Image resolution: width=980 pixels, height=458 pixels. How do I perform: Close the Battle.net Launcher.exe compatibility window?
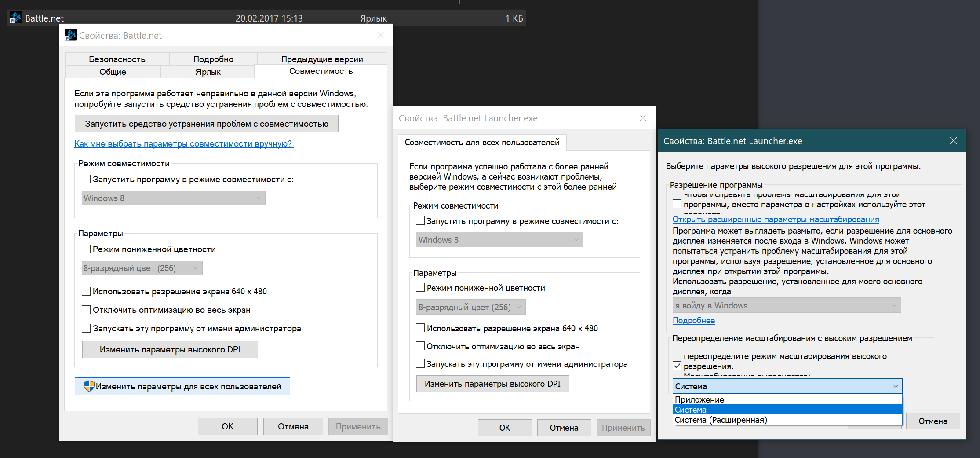click(x=643, y=118)
